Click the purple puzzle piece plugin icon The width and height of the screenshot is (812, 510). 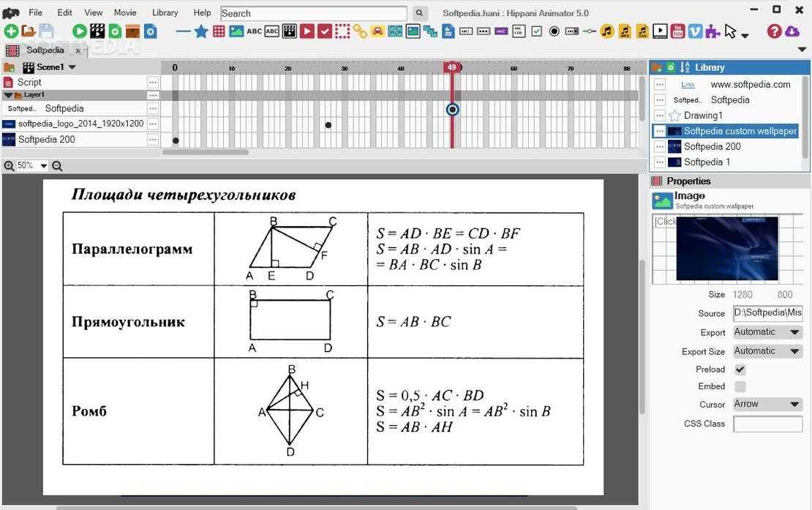click(713, 31)
